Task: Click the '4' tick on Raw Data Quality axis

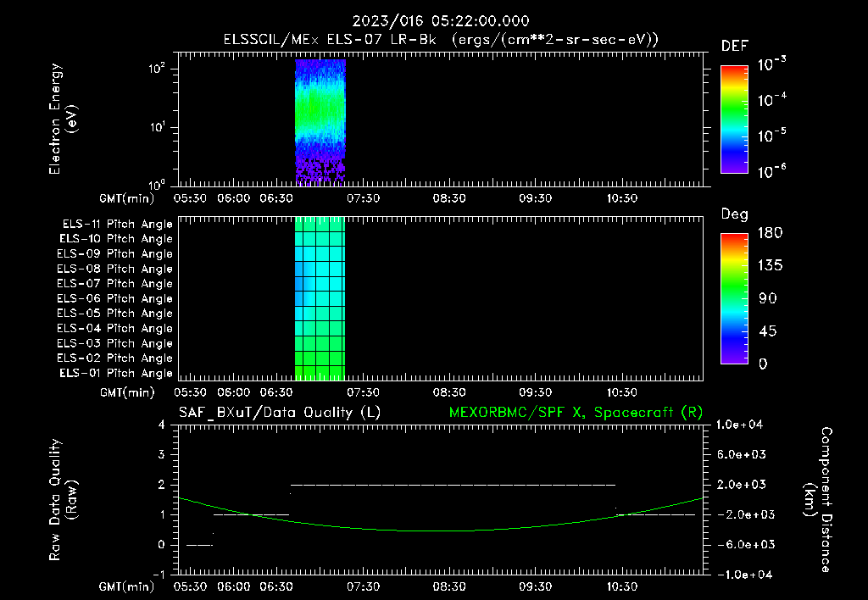Action: (162, 425)
